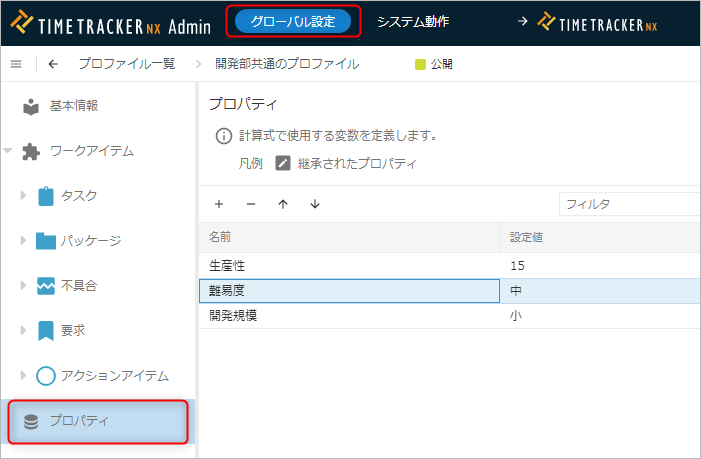Expand the タスク tree node

coord(24,195)
